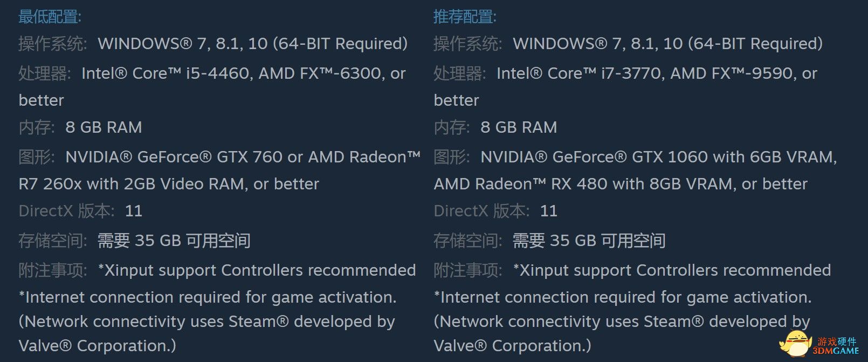
Task: Click minimum 需要 35 GB 可用空间 storage text
Action: click(174, 241)
